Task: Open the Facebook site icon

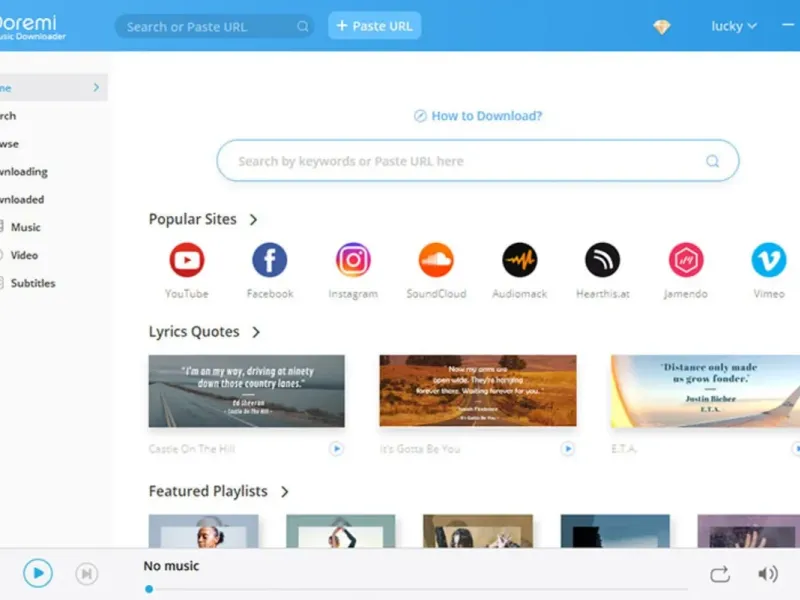Action: point(270,260)
